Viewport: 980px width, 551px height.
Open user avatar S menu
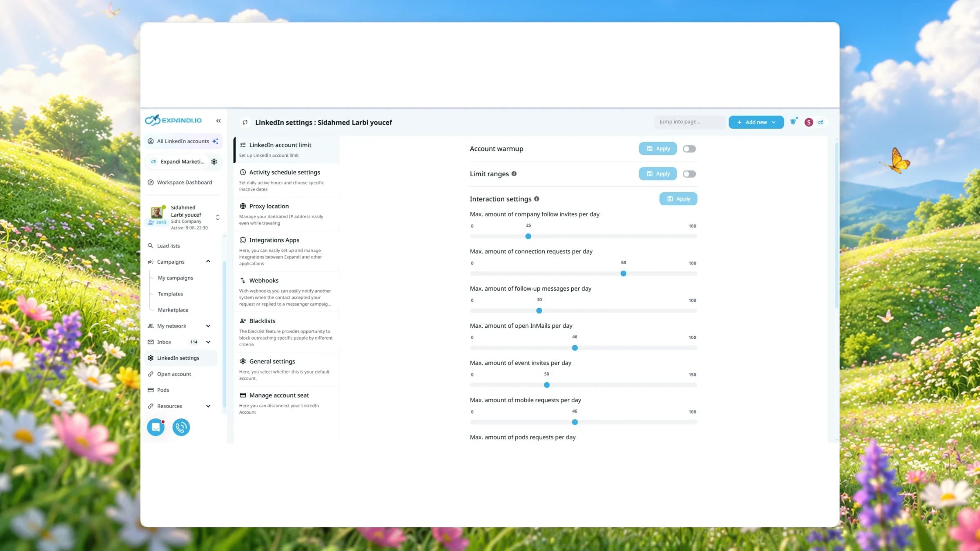(808, 122)
